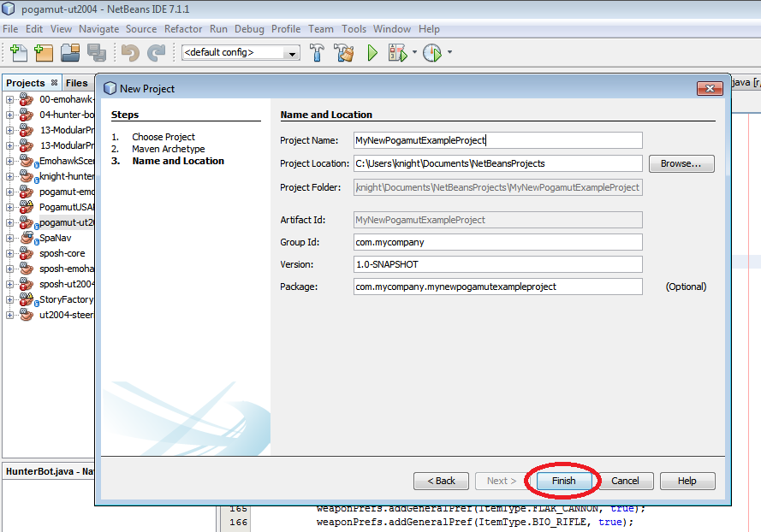761x532 pixels.
Task: Click the Redo toolbar icon
Action: [x=157, y=52]
